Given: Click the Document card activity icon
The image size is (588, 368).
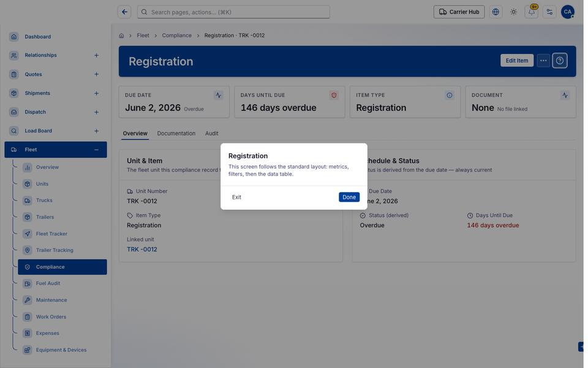Looking at the screenshot, I should (565, 96).
